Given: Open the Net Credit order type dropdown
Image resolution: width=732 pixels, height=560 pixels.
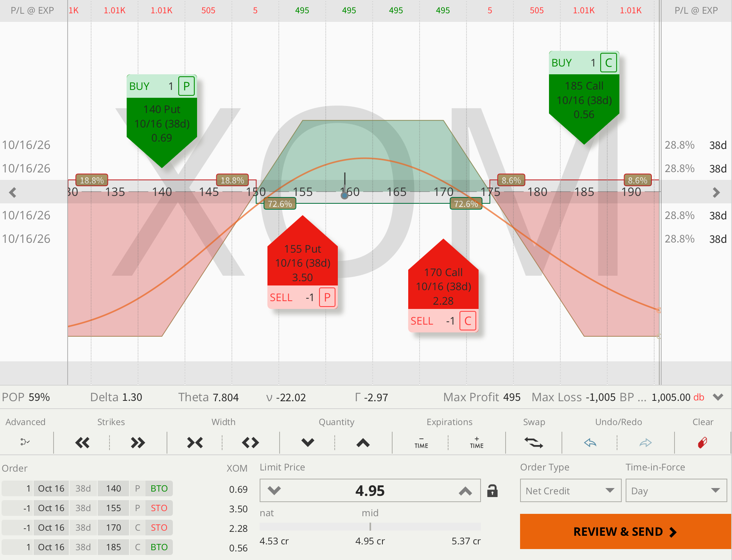Looking at the screenshot, I should [x=571, y=490].
